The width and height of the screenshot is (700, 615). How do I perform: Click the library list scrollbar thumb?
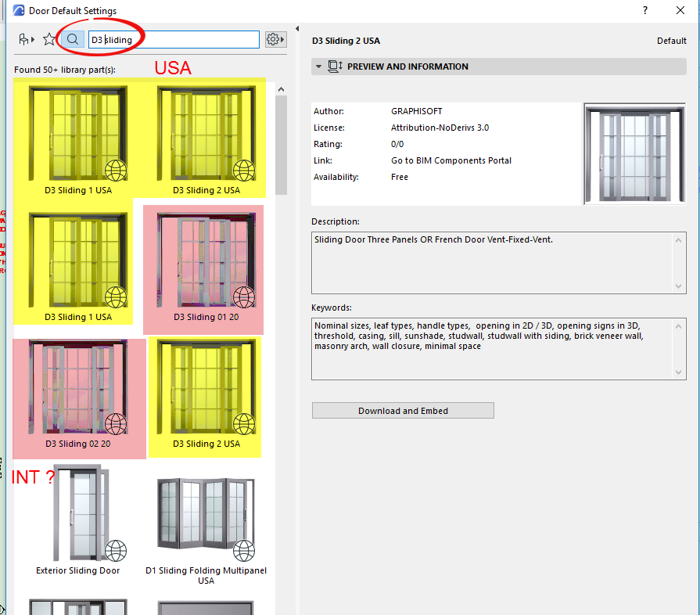click(281, 145)
